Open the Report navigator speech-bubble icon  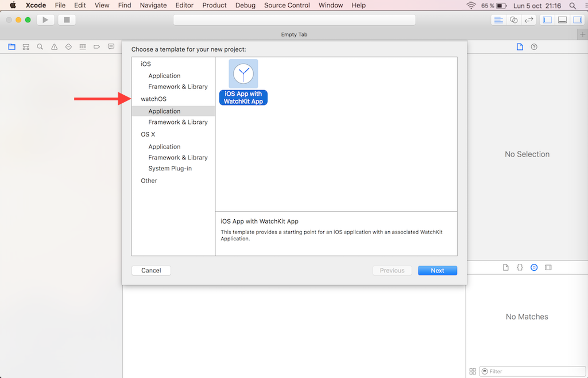coord(111,46)
